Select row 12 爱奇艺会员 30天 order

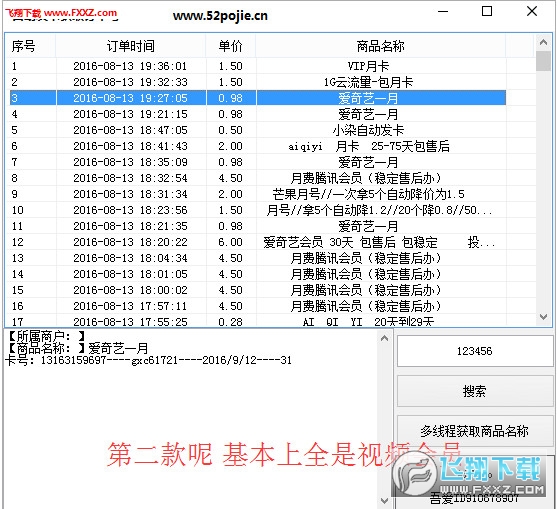pyautogui.click(x=256, y=242)
